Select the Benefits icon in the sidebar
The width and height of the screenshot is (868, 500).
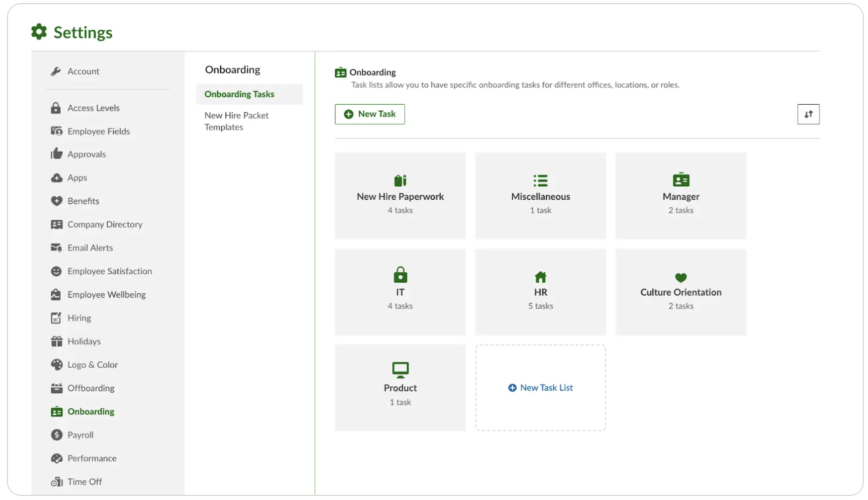[56, 201]
